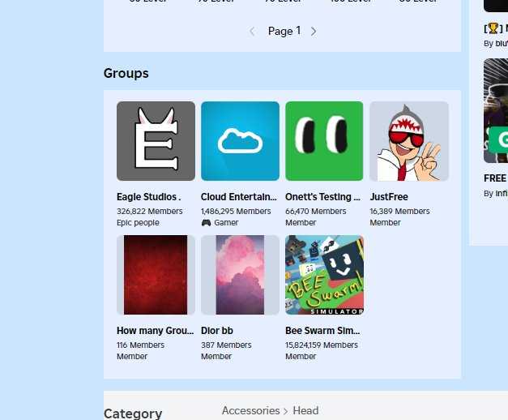Click the game controller icon beside Gamer
This screenshot has width=508, height=420.
click(206, 223)
